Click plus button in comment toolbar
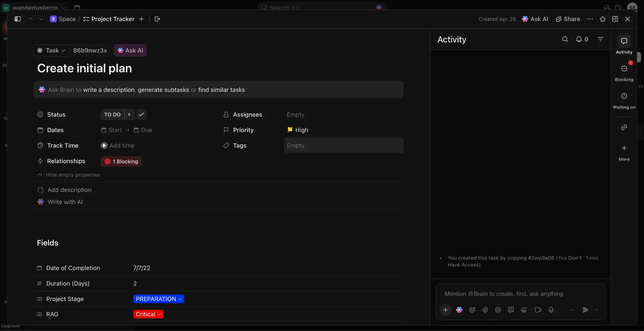Image resolution: width=644 pixels, height=331 pixels. click(445, 310)
